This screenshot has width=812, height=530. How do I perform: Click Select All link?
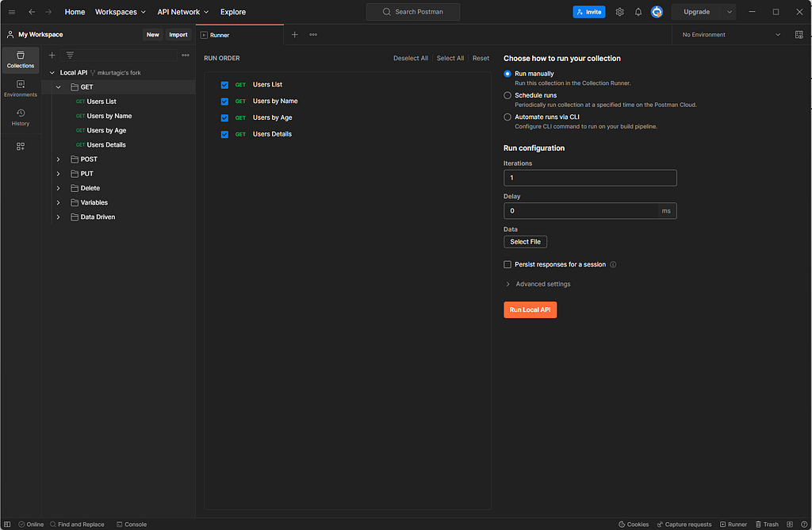click(x=450, y=58)
